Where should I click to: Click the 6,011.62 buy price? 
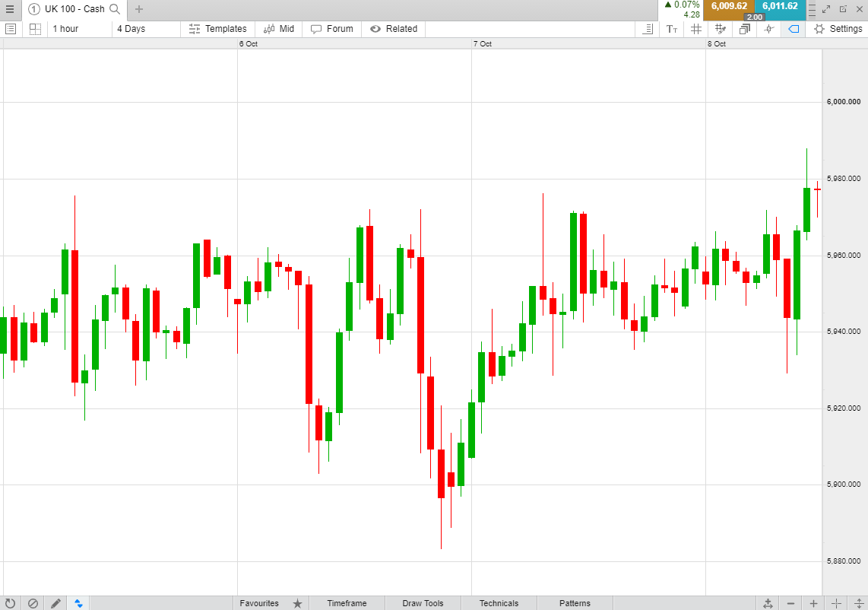(780, 6)
